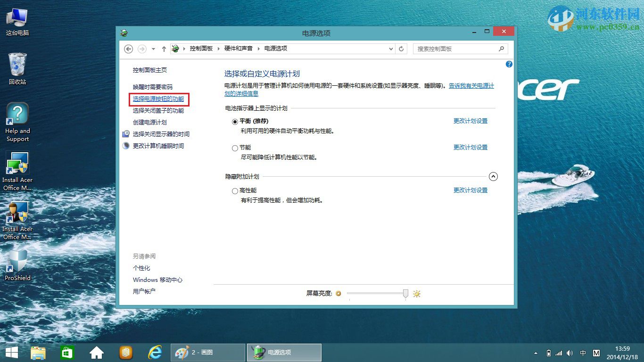Switch to the 2 - 画图 taskbar window
The width and height of the screenshot is (644, 362).
(207, 352)
